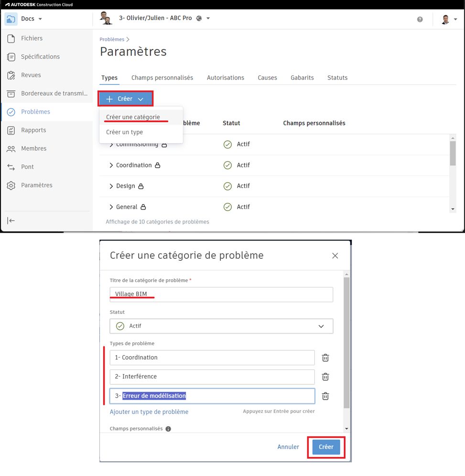
Task: Click the Pont sidebar icon
Action: (x=11, y=167)
